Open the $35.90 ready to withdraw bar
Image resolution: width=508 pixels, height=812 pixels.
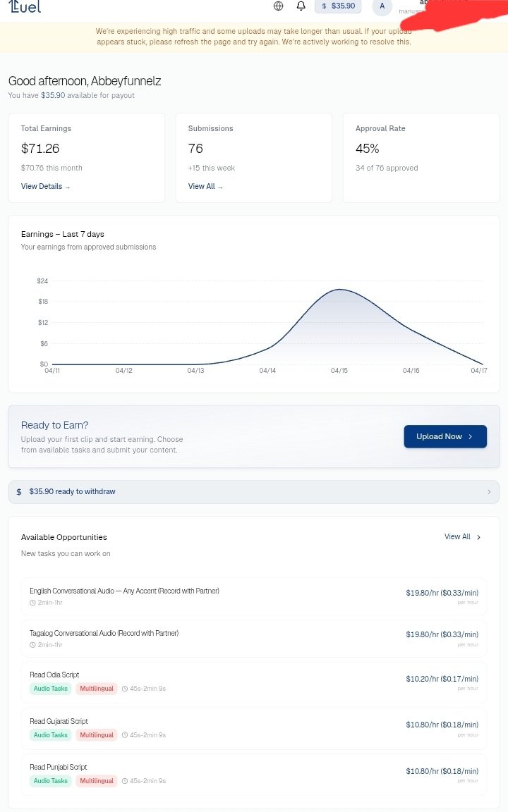click(x=254, y=492)
